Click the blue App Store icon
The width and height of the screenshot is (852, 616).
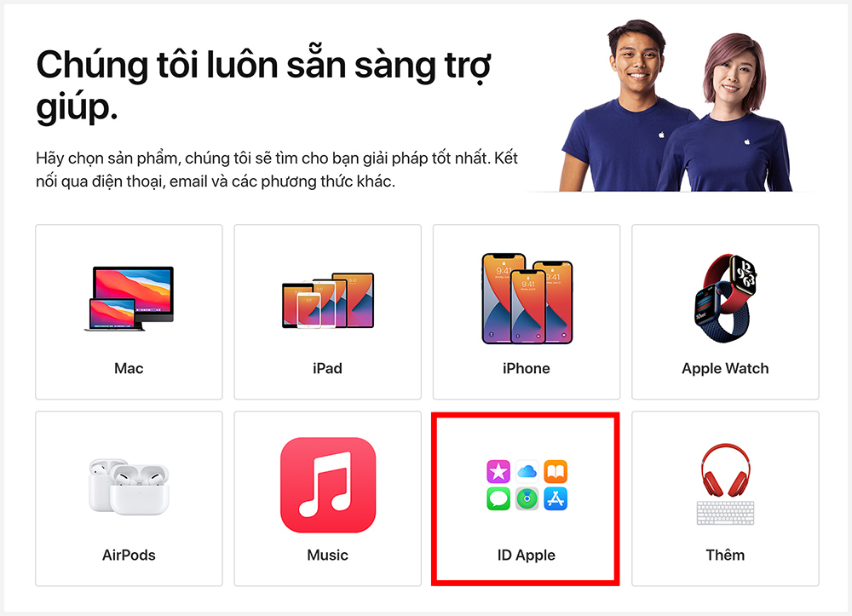tap(556, 498)
